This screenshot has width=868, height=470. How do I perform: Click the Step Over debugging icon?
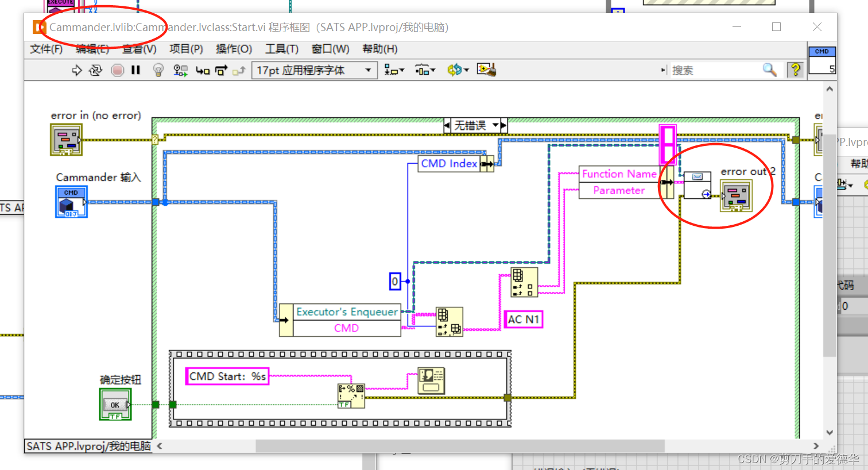[221, 70]
